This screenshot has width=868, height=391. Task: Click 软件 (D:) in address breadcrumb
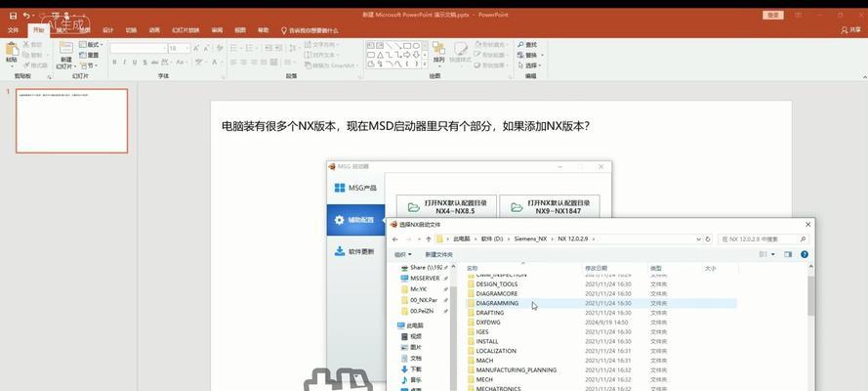[491, 239]
